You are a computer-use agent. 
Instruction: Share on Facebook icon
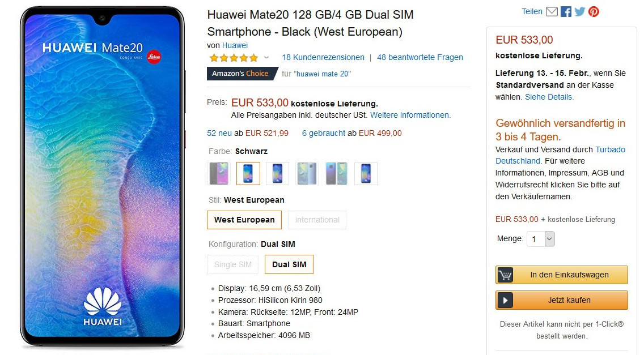click(566, 11)
